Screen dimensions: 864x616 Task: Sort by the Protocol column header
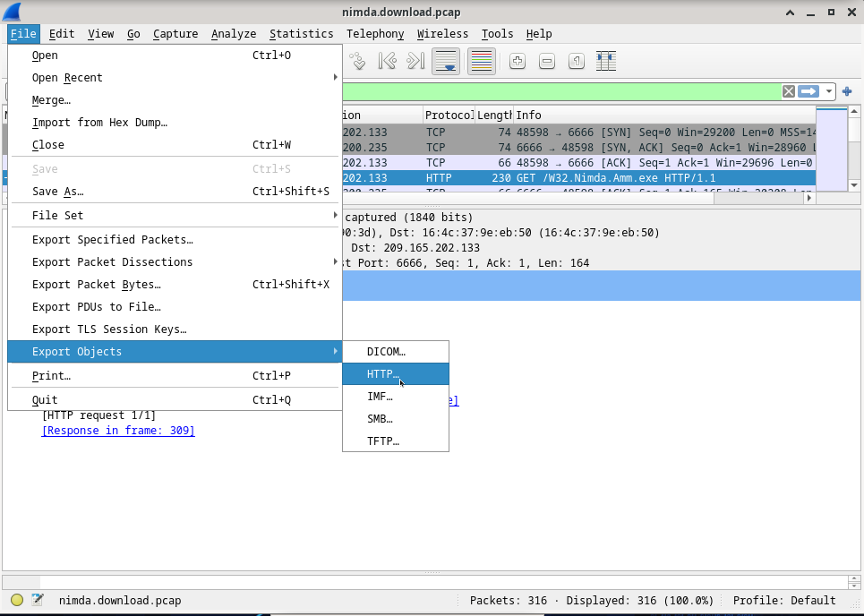click(x=449, y=115)
